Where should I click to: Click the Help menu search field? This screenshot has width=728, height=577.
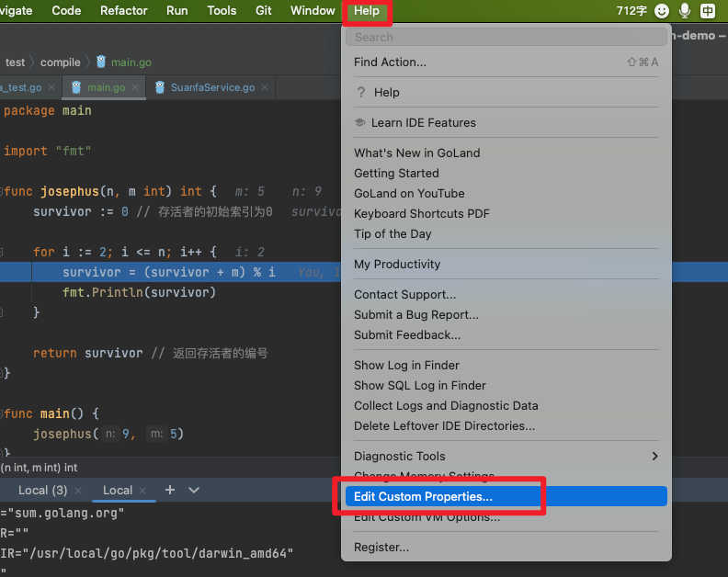[x=506, y=37]
